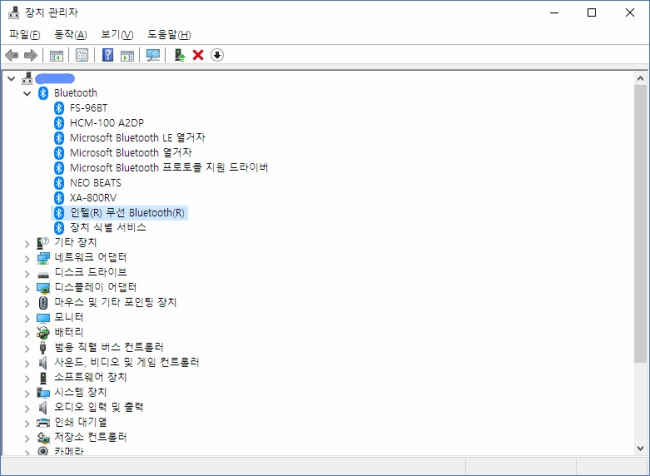The width and height of the screenshot is (650, 476).
Task: Select Microsoft Bluetooth LE 열거자
Action: click(138, 138)
